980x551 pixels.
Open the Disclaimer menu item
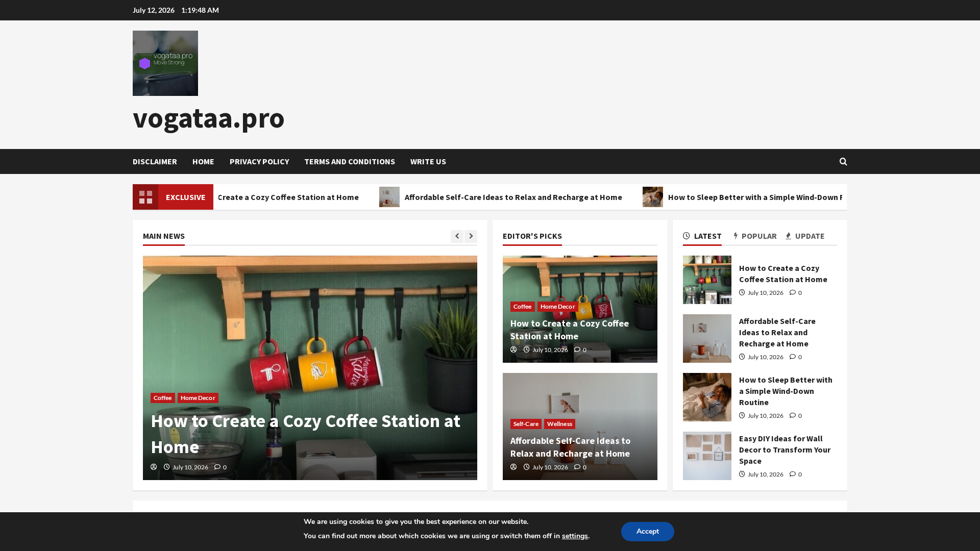(155, 161)
